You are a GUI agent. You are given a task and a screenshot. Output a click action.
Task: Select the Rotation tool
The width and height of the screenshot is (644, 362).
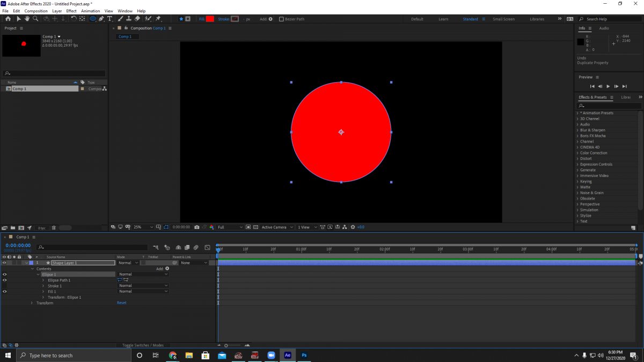(x=74, y=19)
